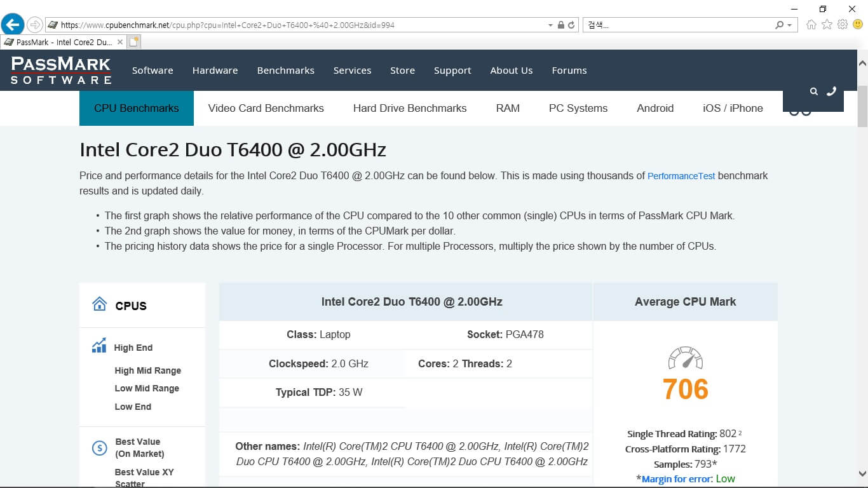The height and width of the screenshot is (488, 868).
Task: Open the High Mid Range link
Action: [148, 370]
